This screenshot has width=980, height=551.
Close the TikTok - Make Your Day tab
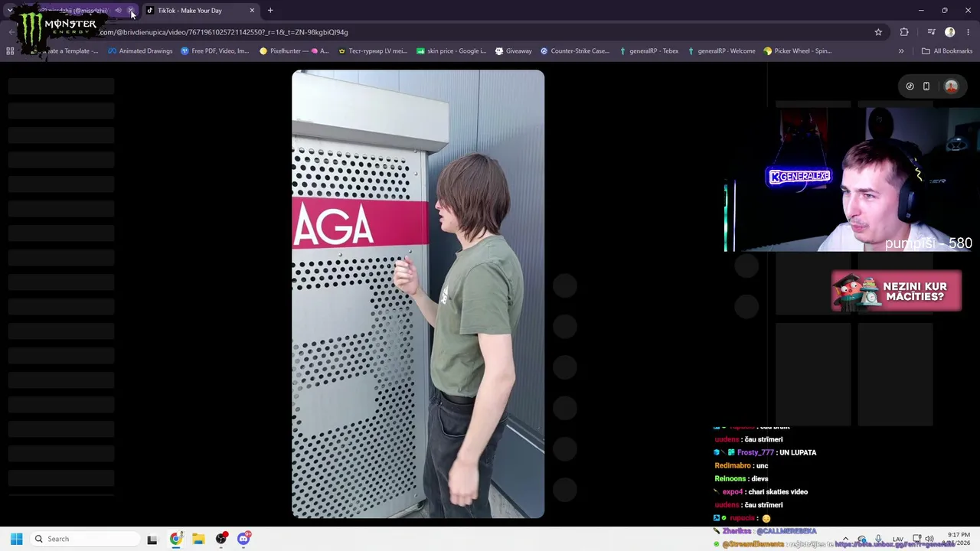pos(252,11)
